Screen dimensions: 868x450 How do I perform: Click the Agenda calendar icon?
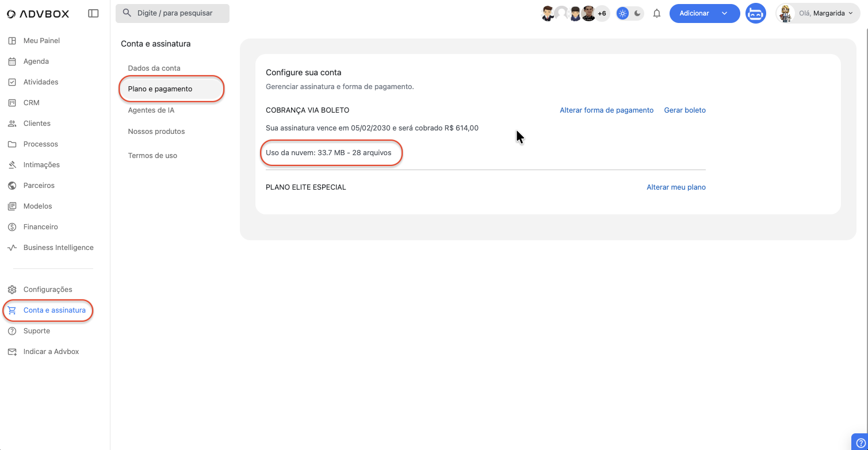point(12,61)
